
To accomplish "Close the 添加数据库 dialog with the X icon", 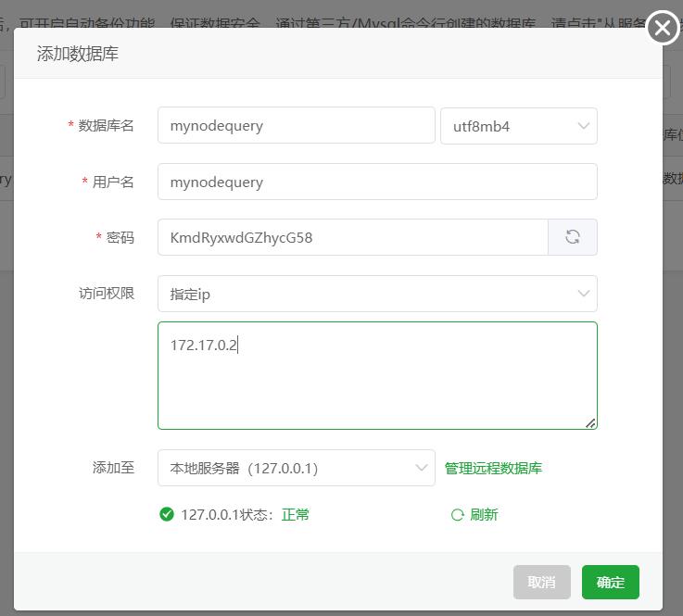I will pyautogui.click(x=662, y=29).
